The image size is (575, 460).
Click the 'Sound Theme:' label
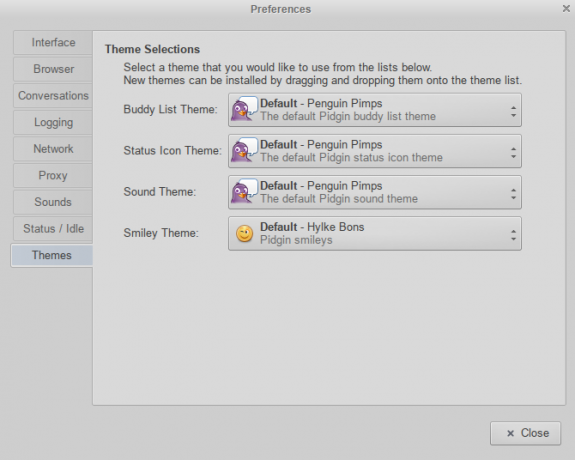click(160, 191)
